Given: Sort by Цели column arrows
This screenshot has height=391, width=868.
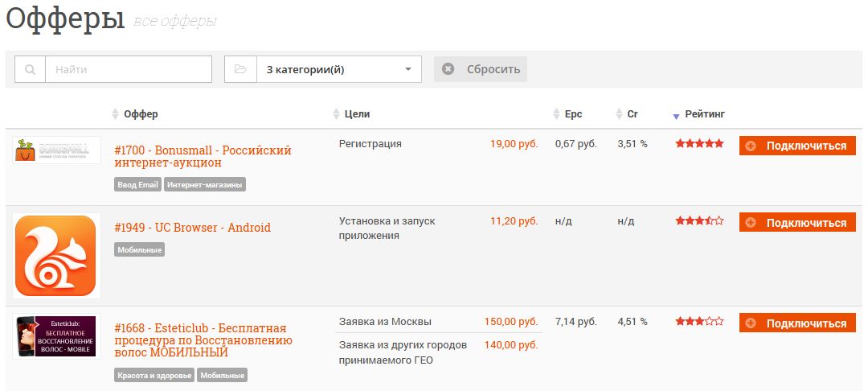Looking at the screenshot, I should pyautogui.click(x=336, y=114).
